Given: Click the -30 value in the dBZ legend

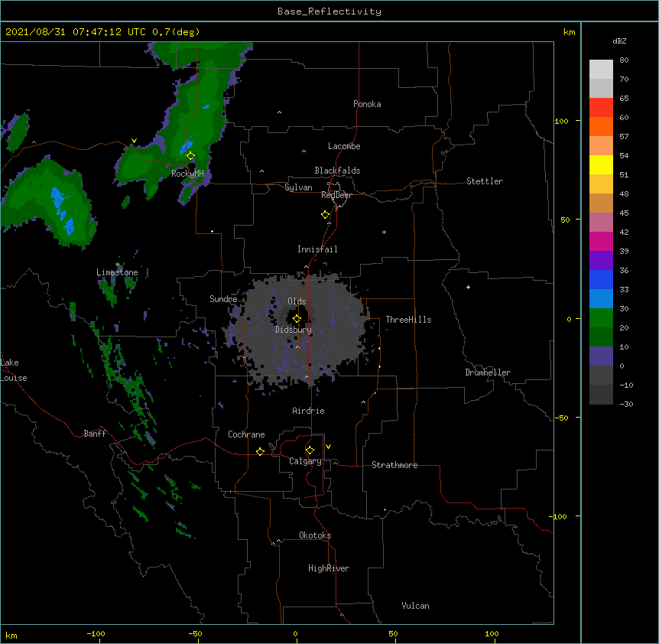Looking at the screenshot, I should coord(626,404).
